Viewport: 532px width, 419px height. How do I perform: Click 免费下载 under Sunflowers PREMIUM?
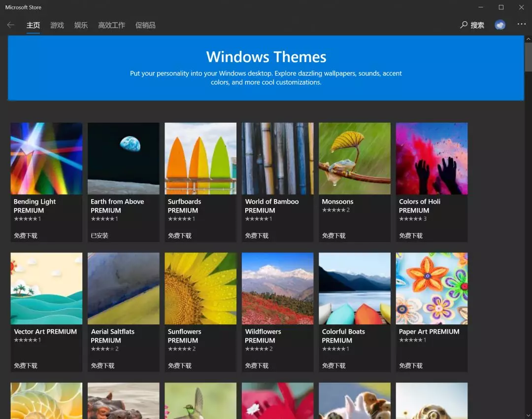click(x=179, y=366)
